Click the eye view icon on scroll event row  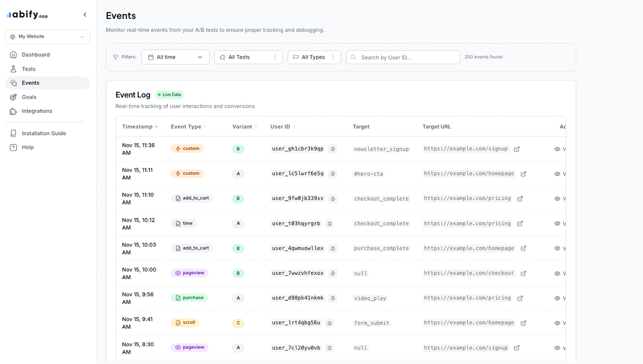click(x=557, y=323)
